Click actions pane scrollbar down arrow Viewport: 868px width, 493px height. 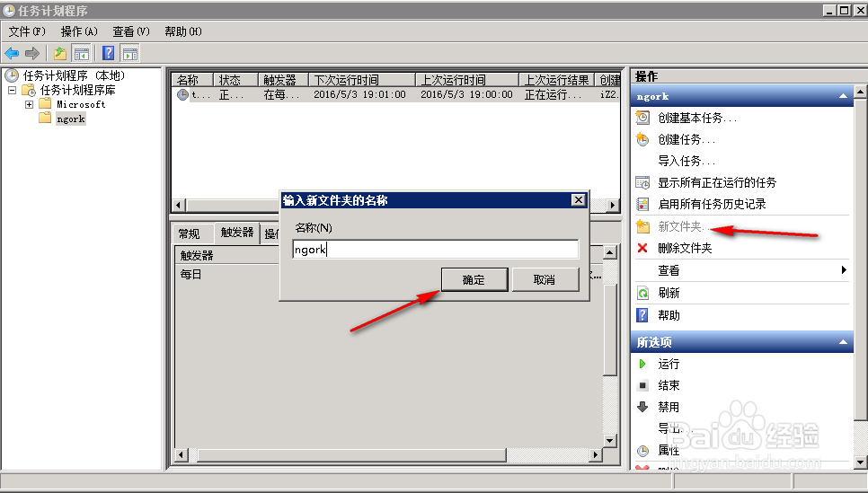(860, 462)
